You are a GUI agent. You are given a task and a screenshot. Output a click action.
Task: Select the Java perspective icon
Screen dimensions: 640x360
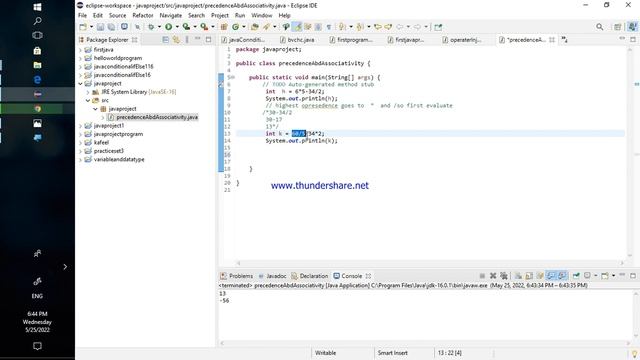(x=632, y=27)
